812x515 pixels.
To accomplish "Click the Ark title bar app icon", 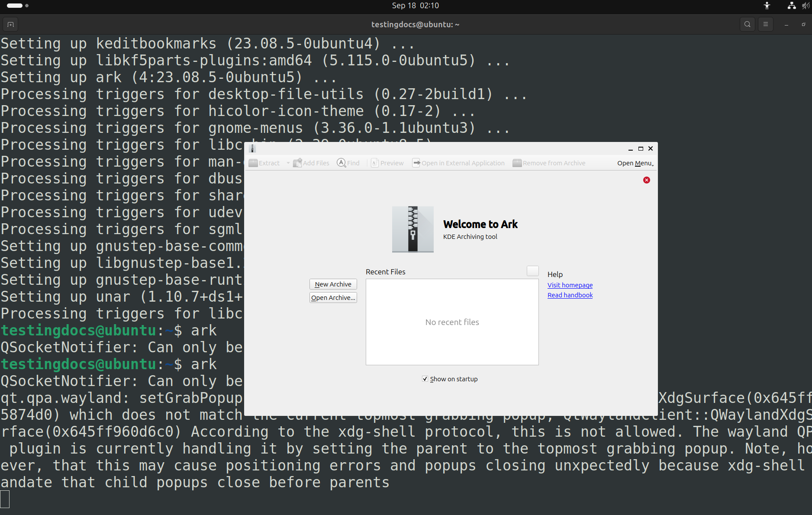I will pyautogui.click(x=253, y=148).
